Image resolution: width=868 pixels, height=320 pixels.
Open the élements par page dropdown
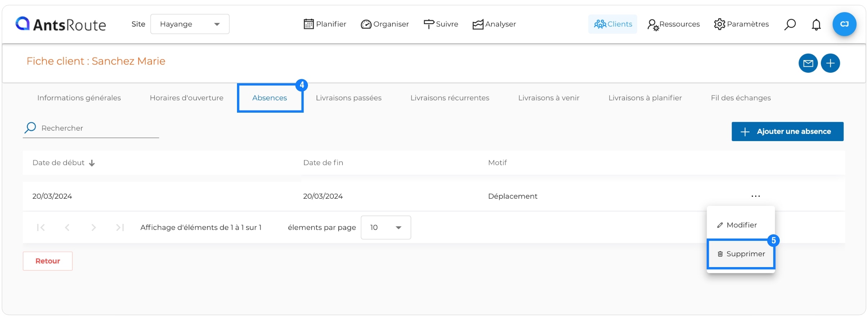386,227
